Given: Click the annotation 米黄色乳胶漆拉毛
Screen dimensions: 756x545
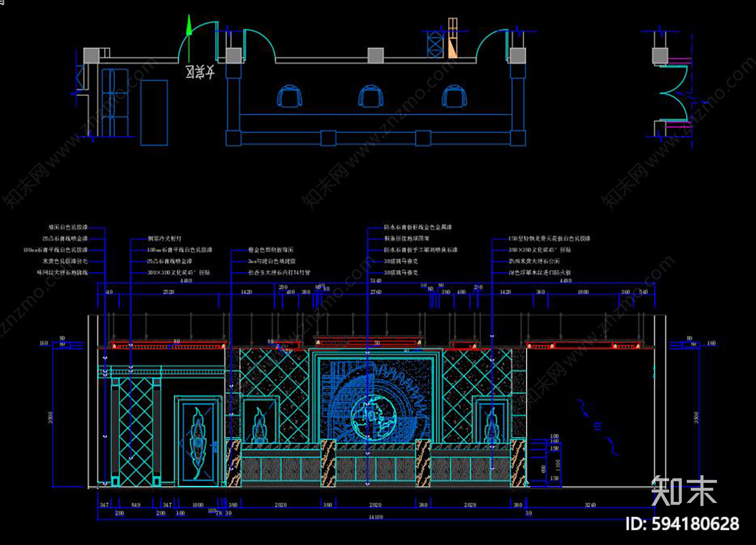Looking at the screenshot, I should [x=65, y=262].
